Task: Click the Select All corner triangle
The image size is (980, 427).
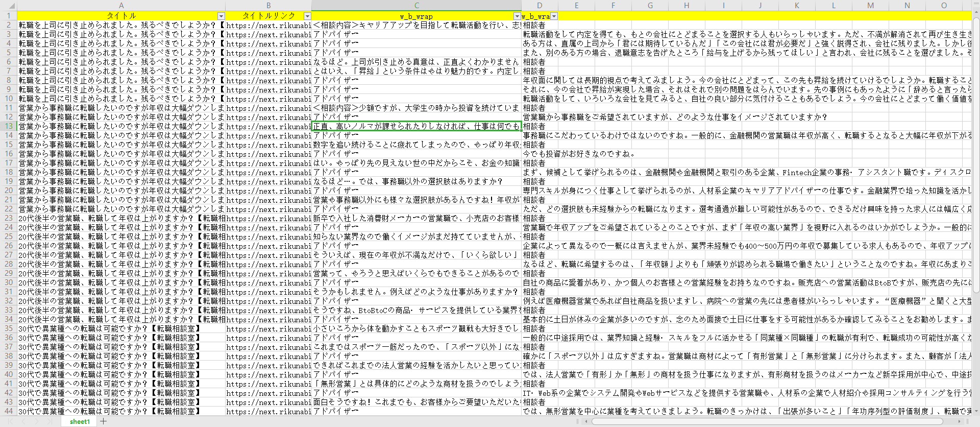Action: (8, 6)
